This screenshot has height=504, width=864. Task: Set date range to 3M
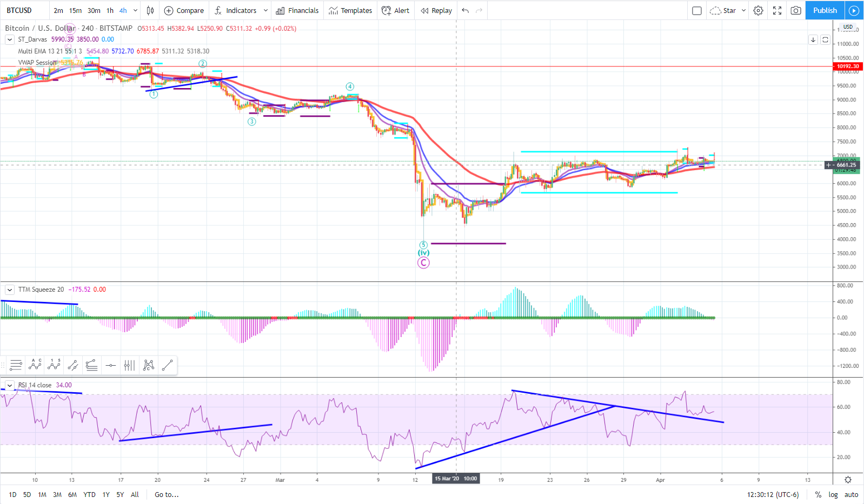tap(57, 494)
